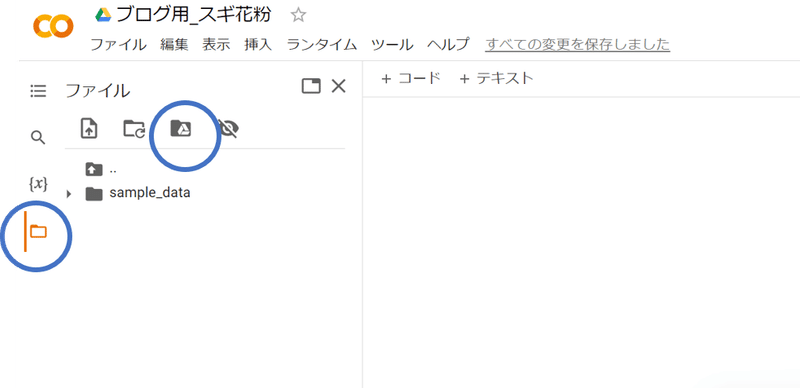The width and height of the screenshot is (800, 388).
Task: Toggle the Files folder sidebar icon
Action: click(x=38, y=232)
